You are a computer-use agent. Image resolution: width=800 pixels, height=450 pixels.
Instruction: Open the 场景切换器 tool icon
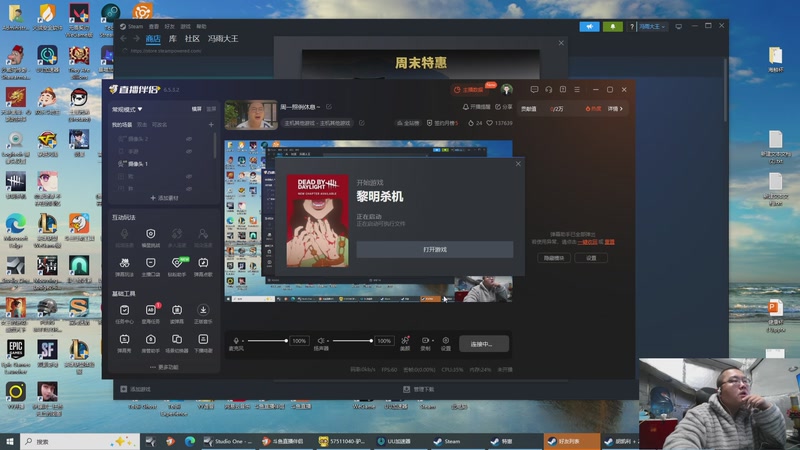click(177, 339)
